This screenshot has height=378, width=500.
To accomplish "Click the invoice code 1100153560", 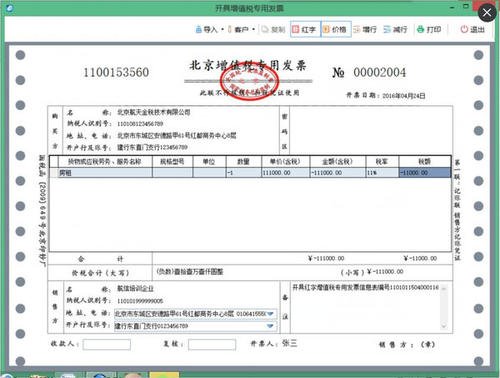I will point(116,72).
